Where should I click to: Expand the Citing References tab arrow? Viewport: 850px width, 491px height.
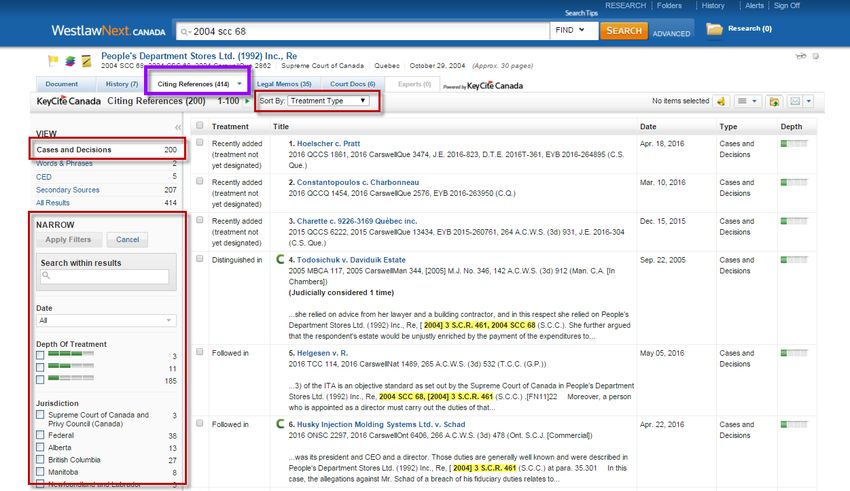point(239,84)
